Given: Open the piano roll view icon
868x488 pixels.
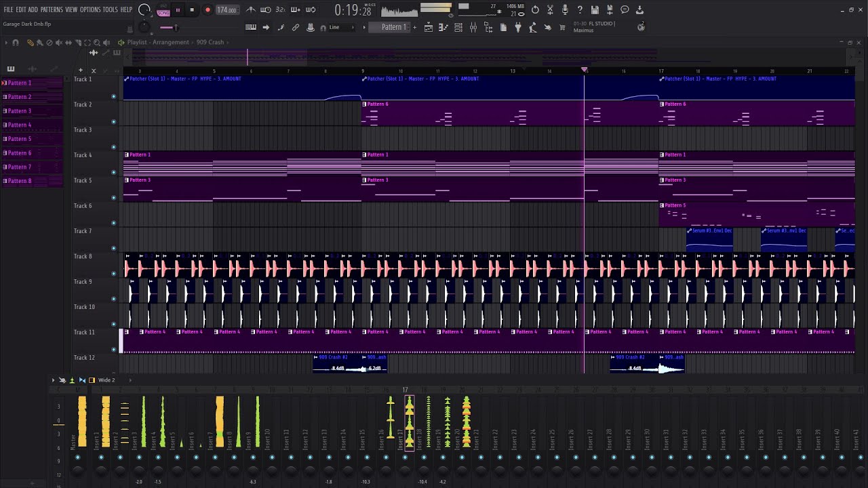Looking at the screenshot, I should [x=443, y=27].
